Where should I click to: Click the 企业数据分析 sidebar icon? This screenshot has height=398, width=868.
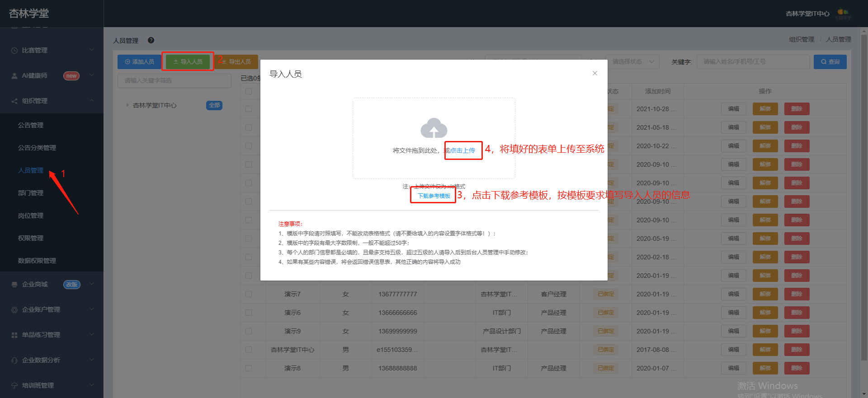(14, 360)
